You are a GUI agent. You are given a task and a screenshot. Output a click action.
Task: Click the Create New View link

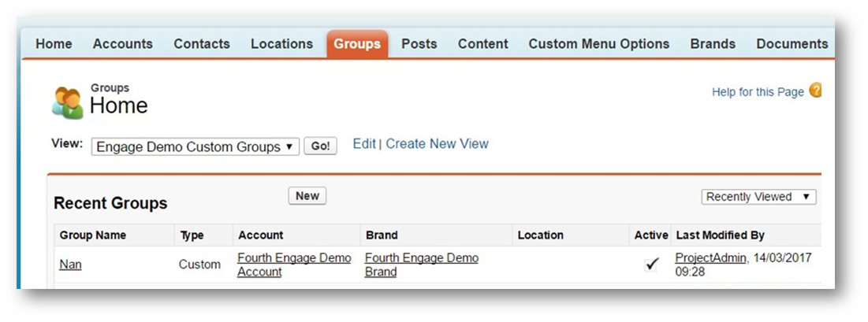click(x=437, y=144)
